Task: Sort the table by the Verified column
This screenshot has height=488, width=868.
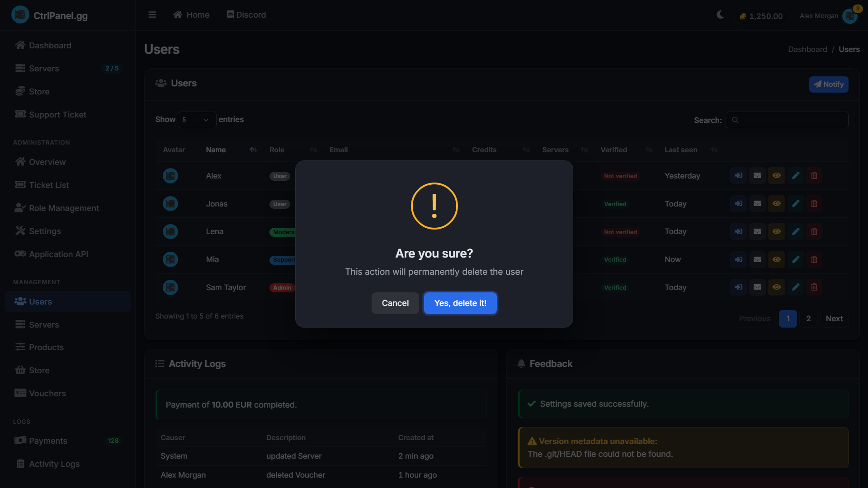Action: click(626, 150)
